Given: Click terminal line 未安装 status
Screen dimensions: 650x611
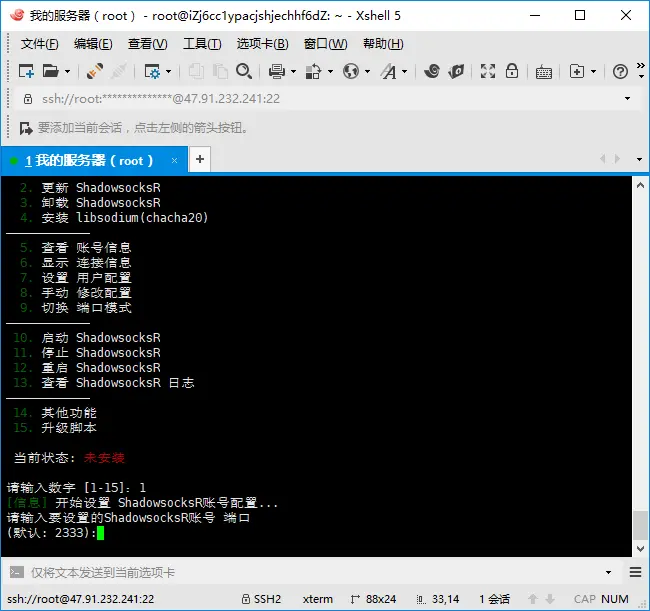Looking at the screenshot, I should point(104,458).
